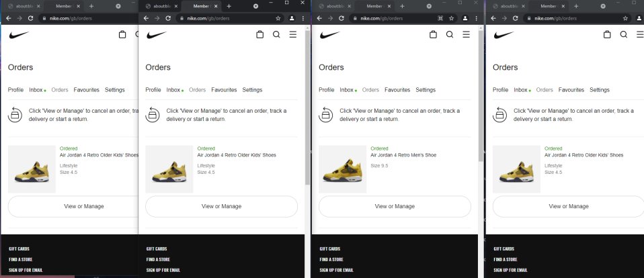Go back in the third browser window

pos(319,18)
